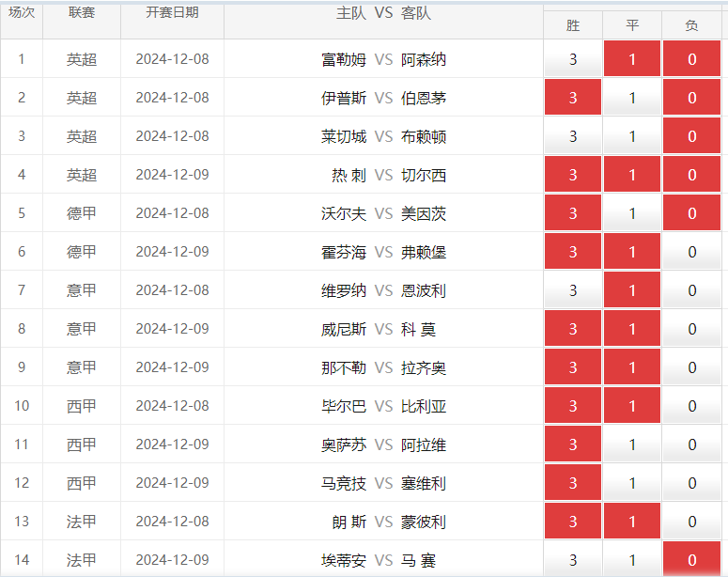
Task: Choose loss (0) for 威尼斯 VS 科莫
Action: pos(691,329)
